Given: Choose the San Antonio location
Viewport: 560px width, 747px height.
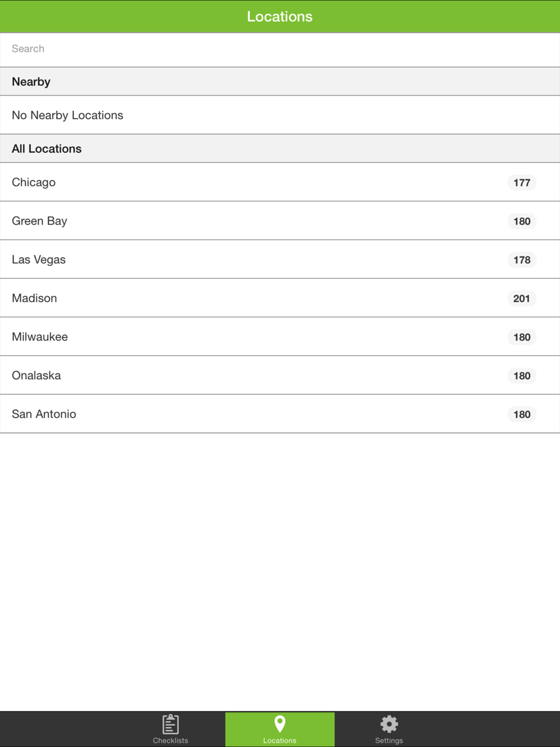Looking at the screenshot, I should coord(280,414).
